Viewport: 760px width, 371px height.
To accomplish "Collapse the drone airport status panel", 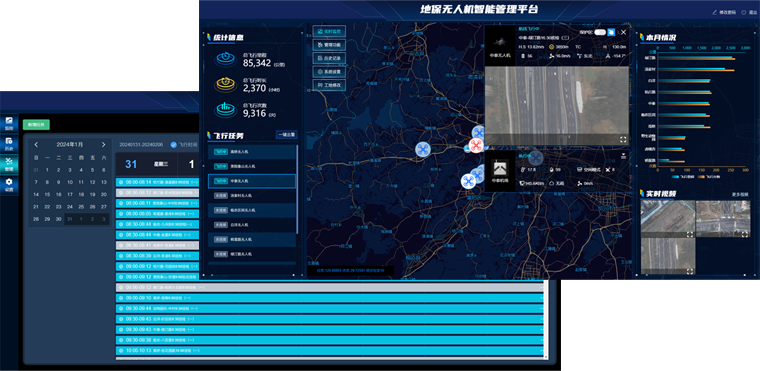I will tap(623, 156).
